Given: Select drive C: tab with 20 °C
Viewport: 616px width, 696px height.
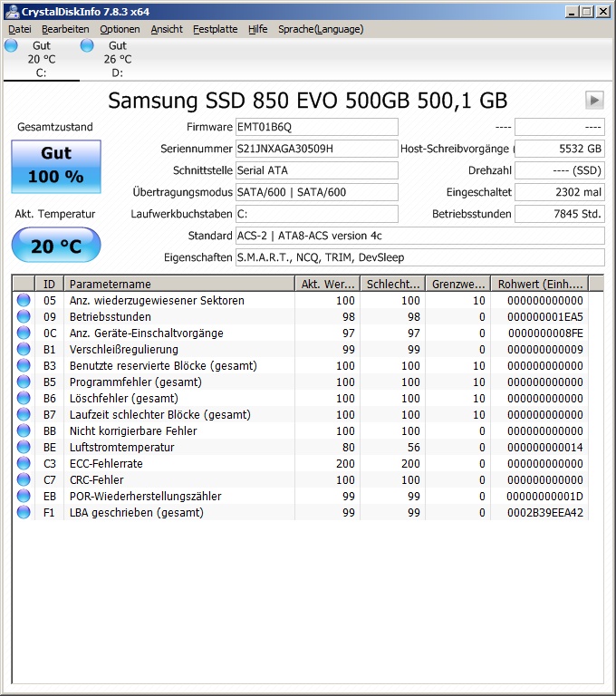Looking at the screenshot, I should (x=42, y=59).
